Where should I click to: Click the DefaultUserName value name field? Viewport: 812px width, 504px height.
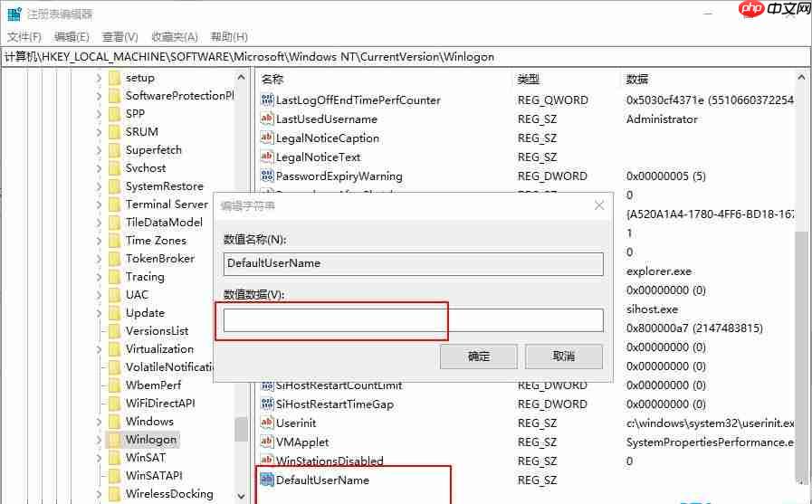click(414, 263)
